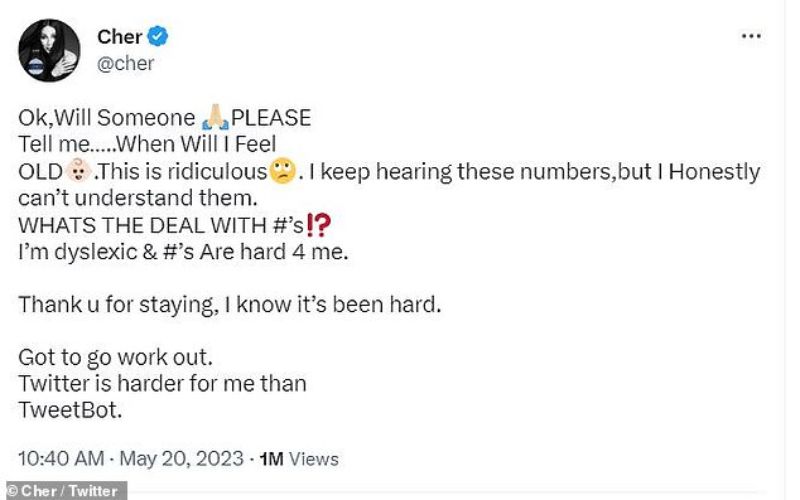The image size is (800, 500).
Task: Click the baby emoji after OLD
Action: tap(79, 171)
